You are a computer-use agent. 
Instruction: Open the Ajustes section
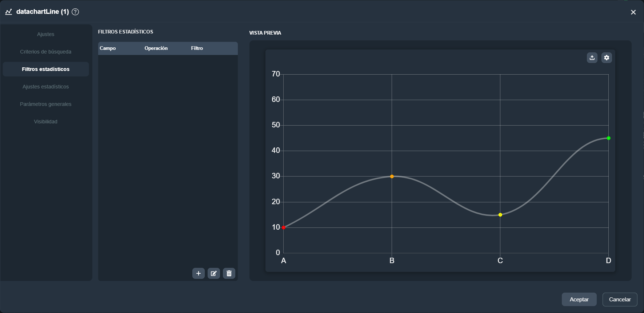coord(46,34)
